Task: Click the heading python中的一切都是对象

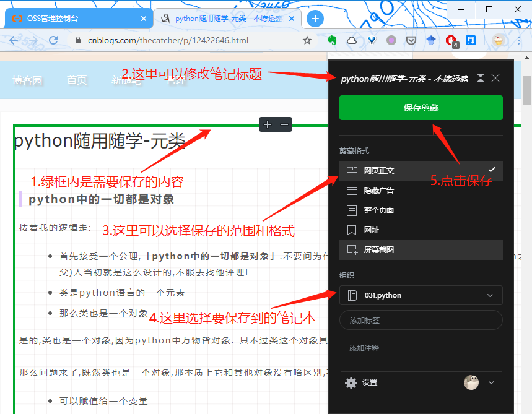Action: coord(101,199)
